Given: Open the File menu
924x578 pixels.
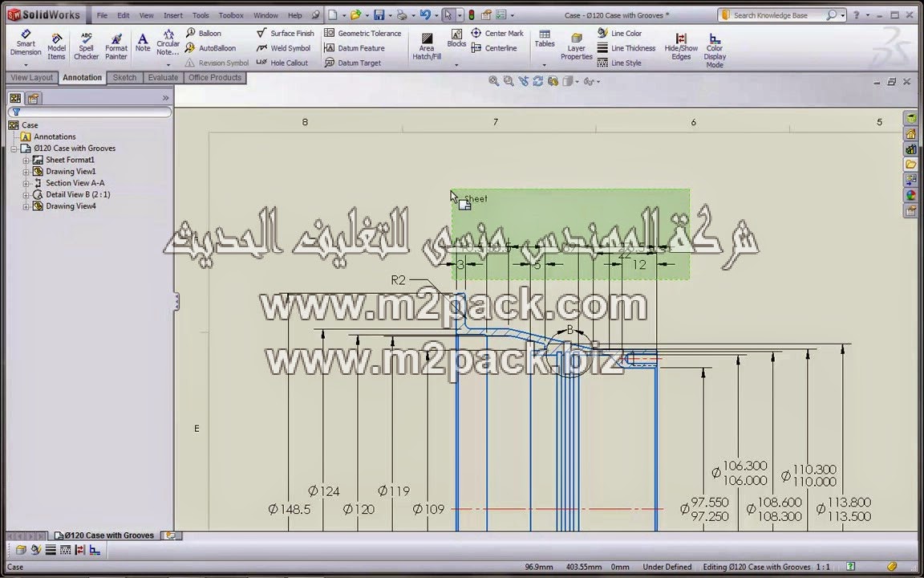Looking at the screenshot, I should pyautogui.click(x=102, y=15).
